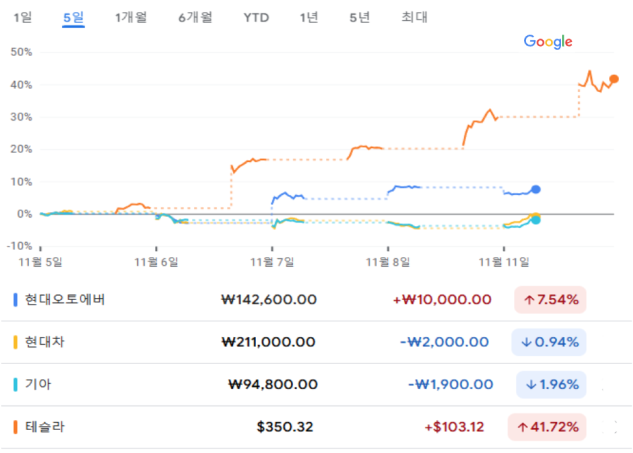
Task: Click the blue 현대오토에버 endpoint dot on the chart
Action: [x=536, y=189]
